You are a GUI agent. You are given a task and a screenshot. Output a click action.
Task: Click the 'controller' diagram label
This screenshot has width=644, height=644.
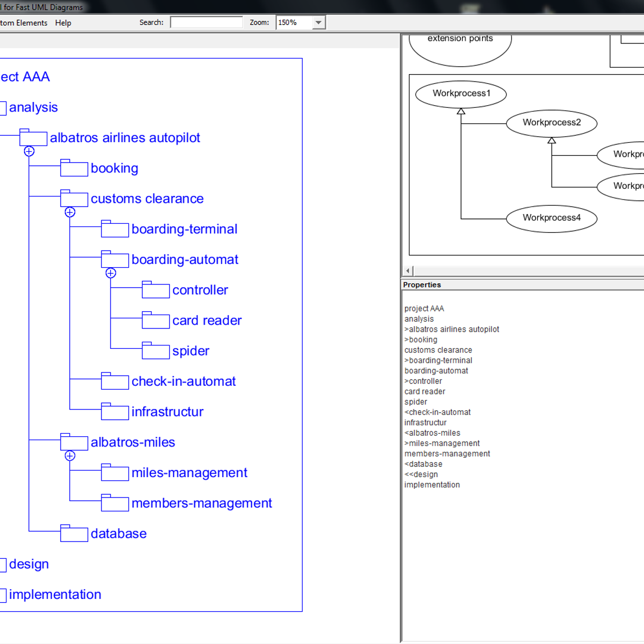pyautogui.click(x=200, y=290)
